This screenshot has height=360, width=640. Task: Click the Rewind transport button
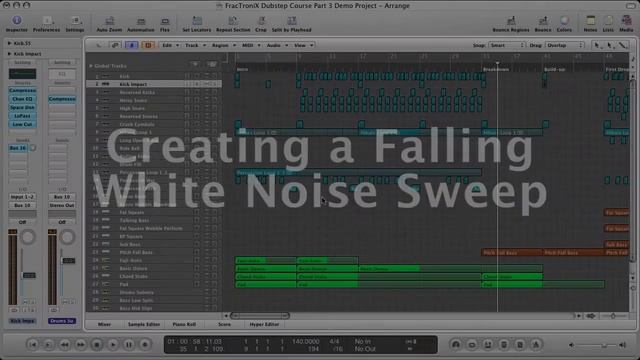pos(64,344)
